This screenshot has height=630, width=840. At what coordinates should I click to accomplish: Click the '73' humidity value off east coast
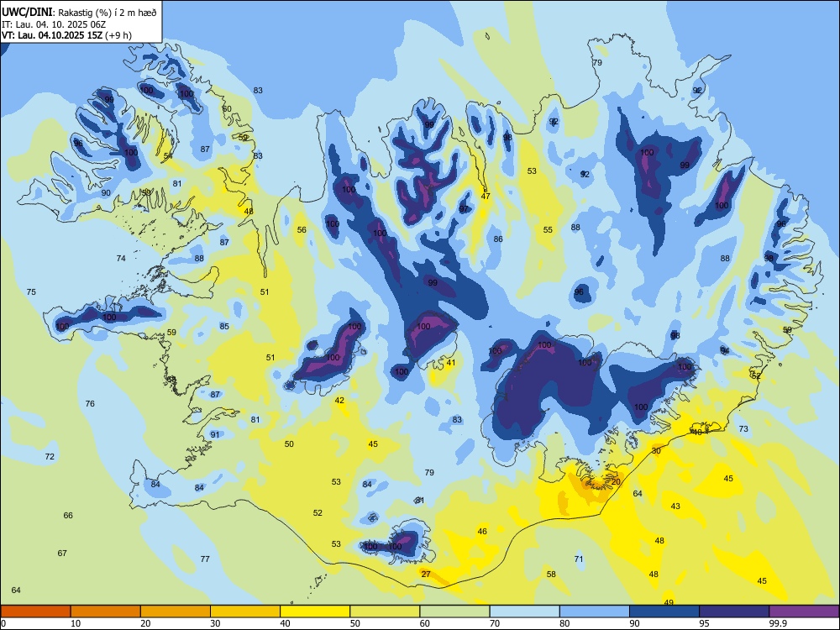(x=743, y=428)
